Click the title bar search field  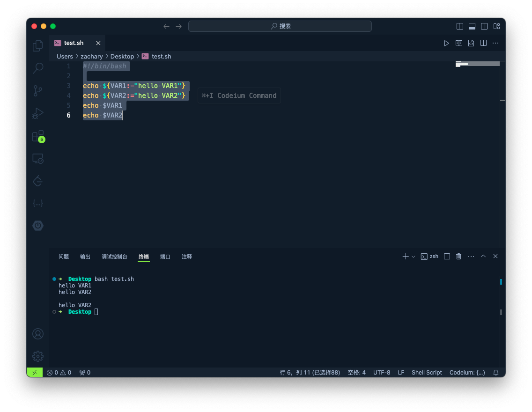coord(280,26)
